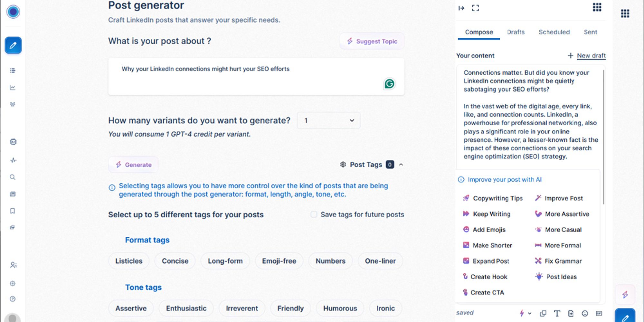Viewport: 644px width, 322px height.
Task: Switch to the Drafts tab
Action: [x=516, y=32]
